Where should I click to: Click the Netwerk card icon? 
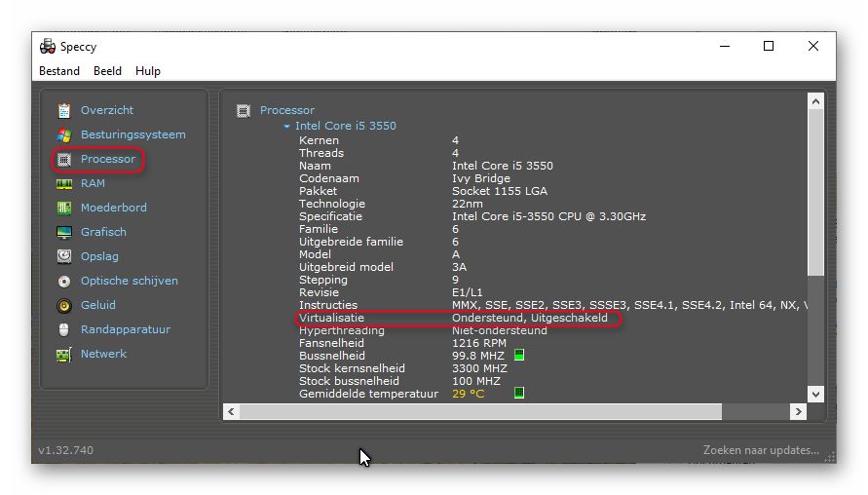pos(64,355)
